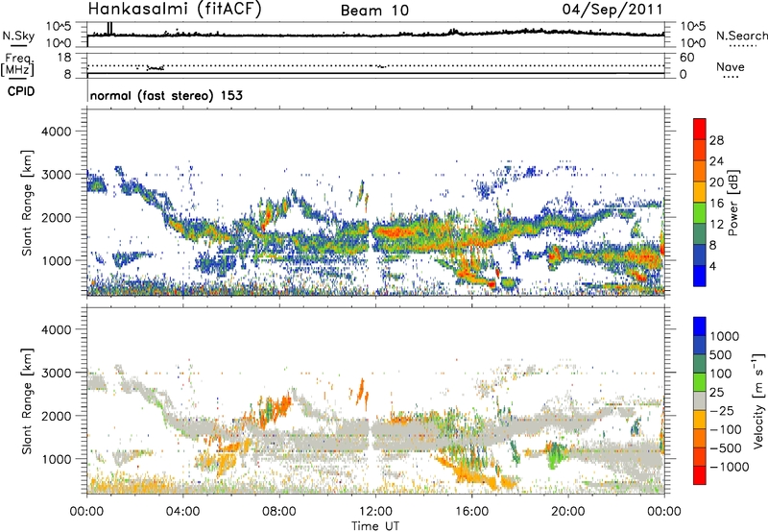Click the power plot 'Slant Range [km]' label
The width and height of the screenshot is (768, 532).
tap(27, 203)
